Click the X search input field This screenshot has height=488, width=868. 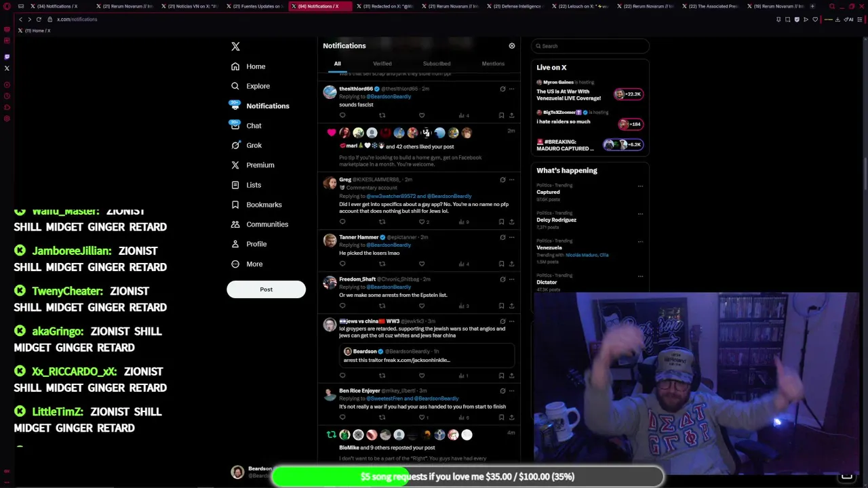click(x=590, y=46)
